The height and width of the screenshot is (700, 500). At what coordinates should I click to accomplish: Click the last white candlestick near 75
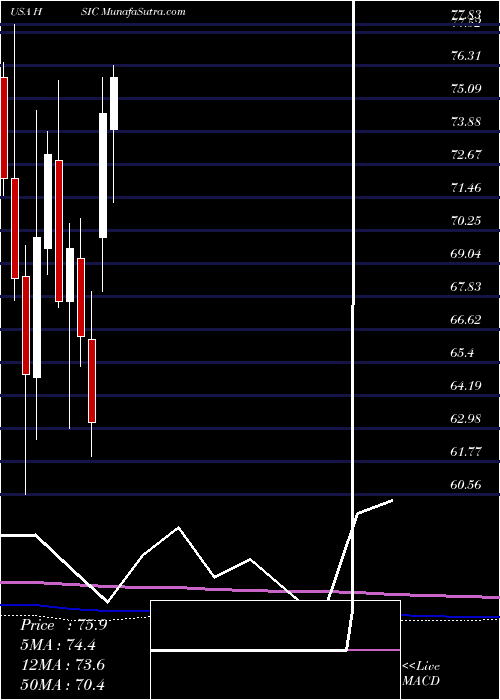point(114,104)
